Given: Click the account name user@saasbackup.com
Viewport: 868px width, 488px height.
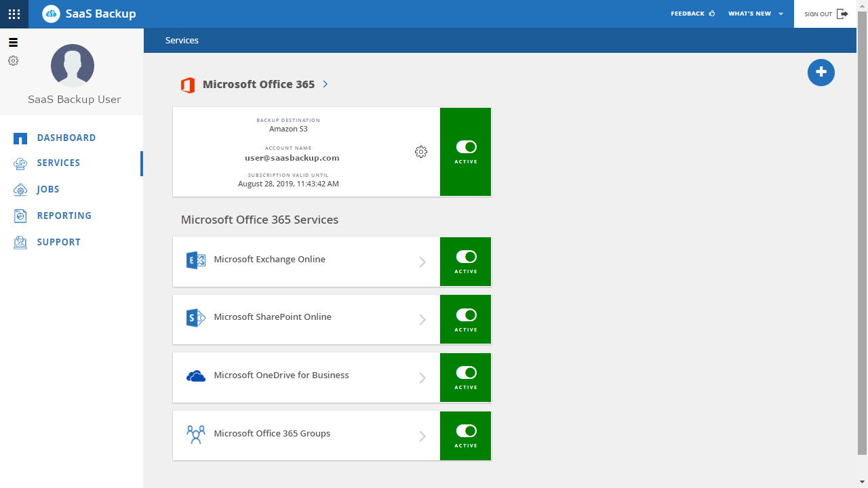Looking at the screenshot, I should [x=292, y=158].
